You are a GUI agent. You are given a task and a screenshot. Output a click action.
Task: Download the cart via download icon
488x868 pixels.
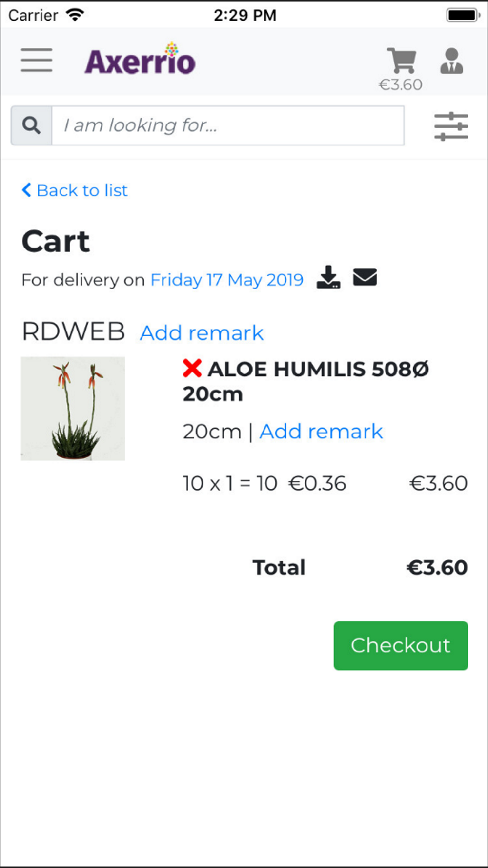click(x=328, y=277)
